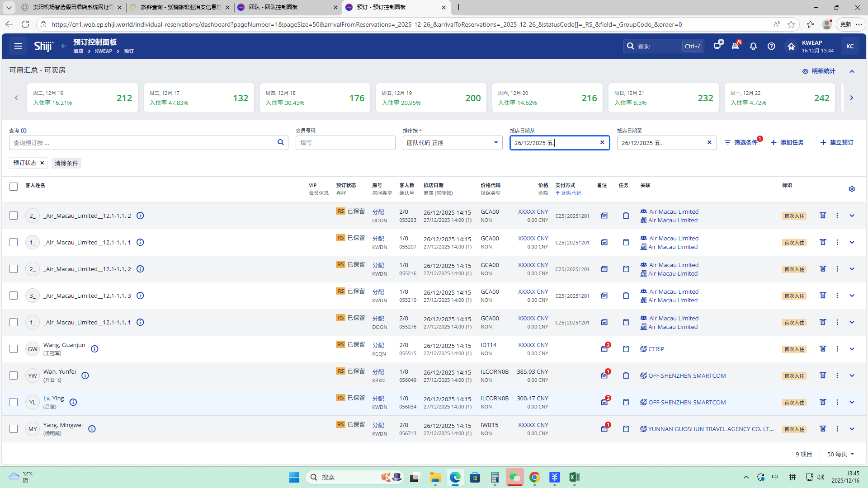This screenshot has width=868, height=488.
Task: Open the CTRIP linked profile
Action: tap(656, 349)
